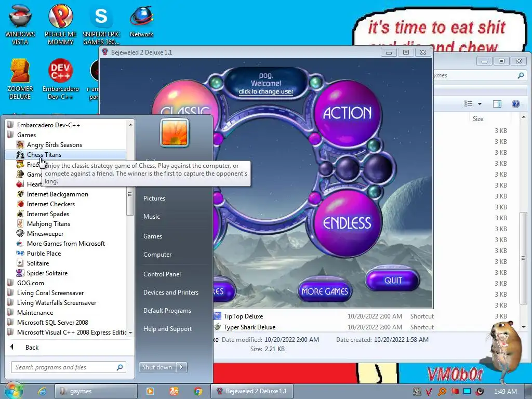
Task: Open Help and Support from Start menu
Action: 167,329
